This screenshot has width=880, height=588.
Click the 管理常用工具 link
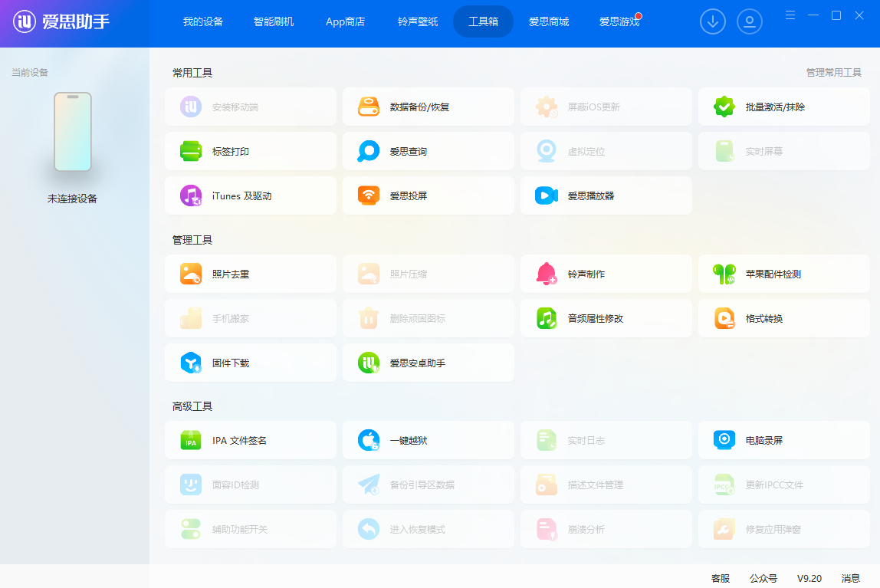[x=833, y=72]
